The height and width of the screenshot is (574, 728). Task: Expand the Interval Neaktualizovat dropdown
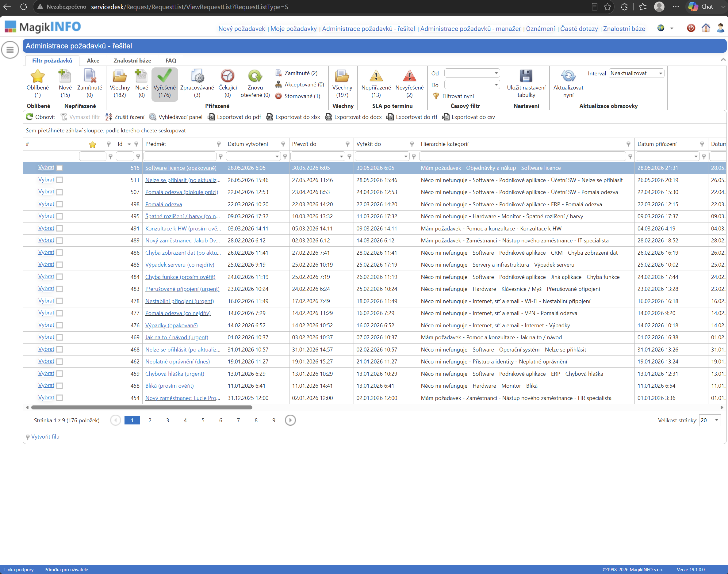point(636,73)
